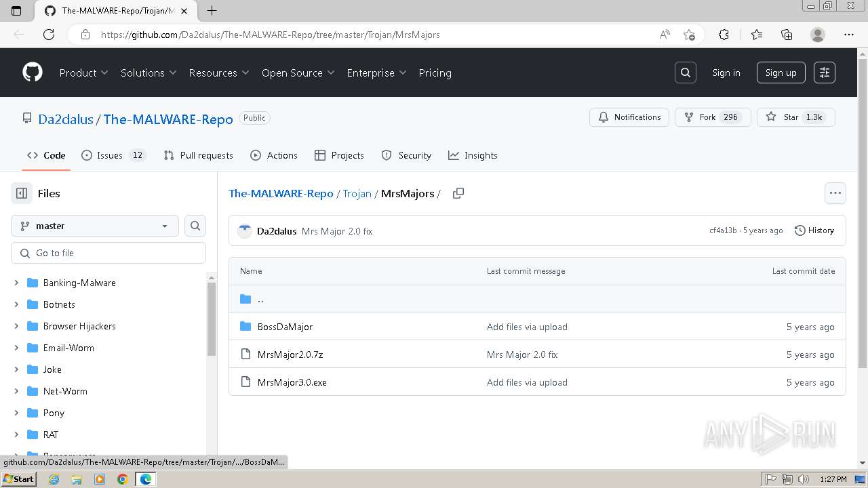Screen dimensions: 868x488
Task: Go to the Pricing page
Action: (x=435, y=73)
